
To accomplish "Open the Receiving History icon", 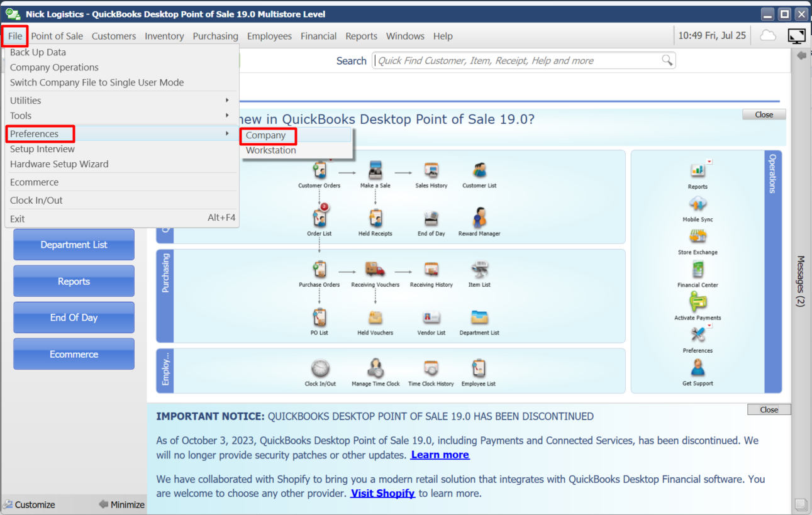I will [x=431, y=269].
